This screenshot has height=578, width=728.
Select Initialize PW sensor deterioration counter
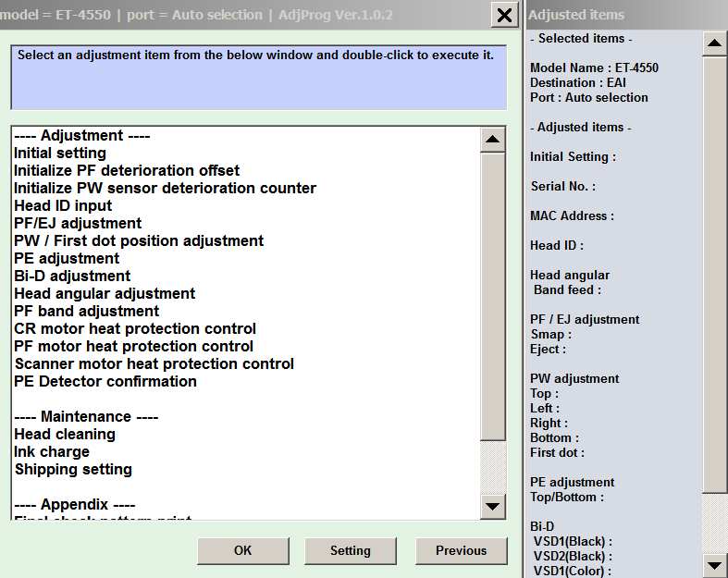click(x=165, y=188)
